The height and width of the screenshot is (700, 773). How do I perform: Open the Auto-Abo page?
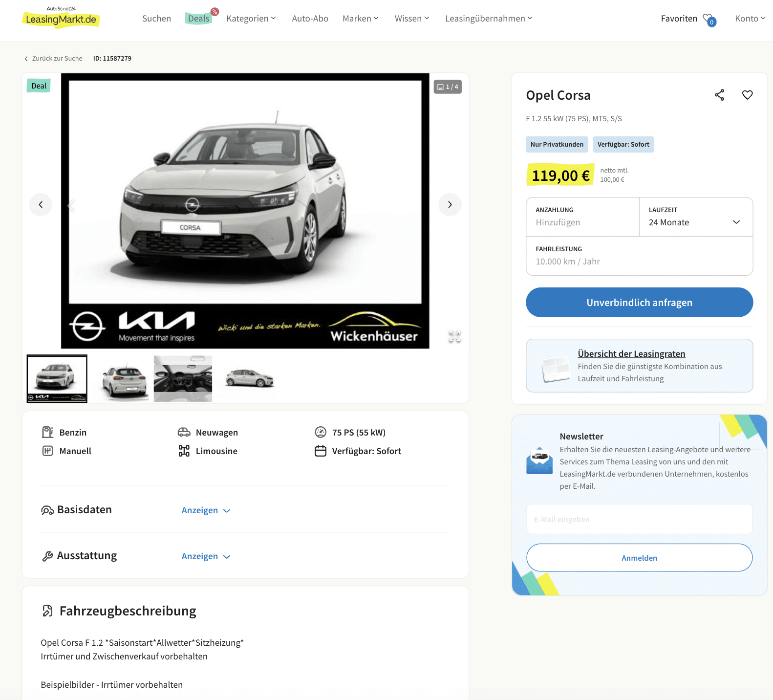310,19
